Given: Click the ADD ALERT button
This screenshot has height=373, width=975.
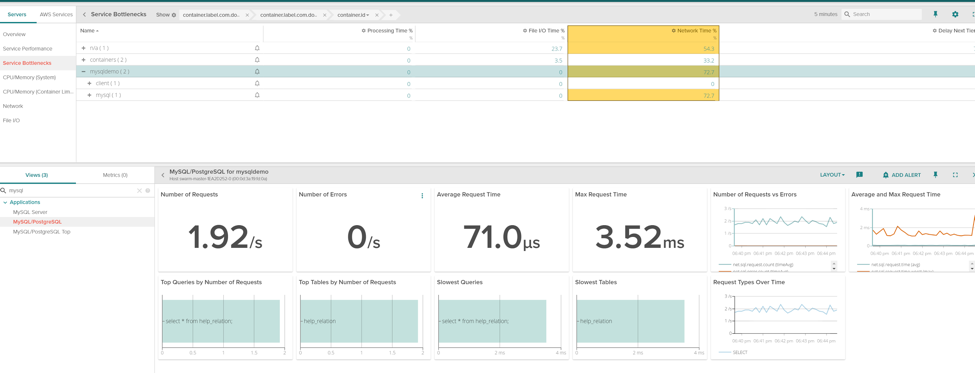Looking at the screenshot, I should [902, 175].
